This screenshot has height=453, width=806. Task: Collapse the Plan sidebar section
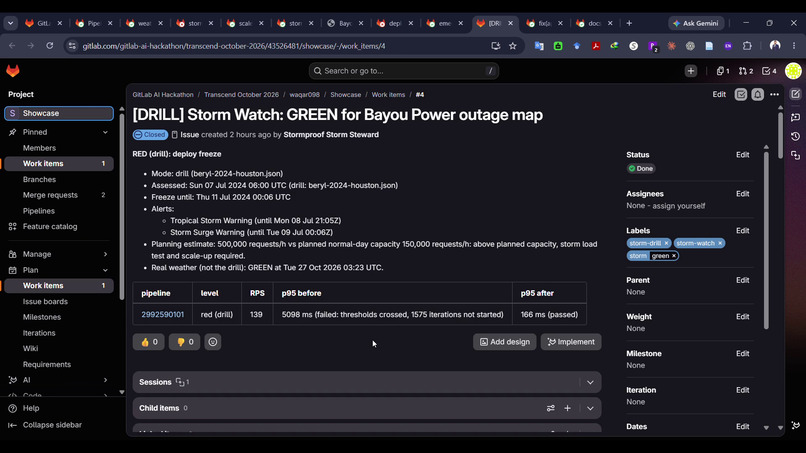click(x=105, y=270)
